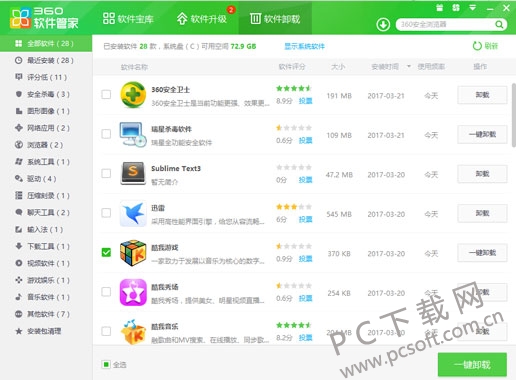Select 安全杀毒 shield icon in sidebar
516x380 pixels.
point(19,94)
